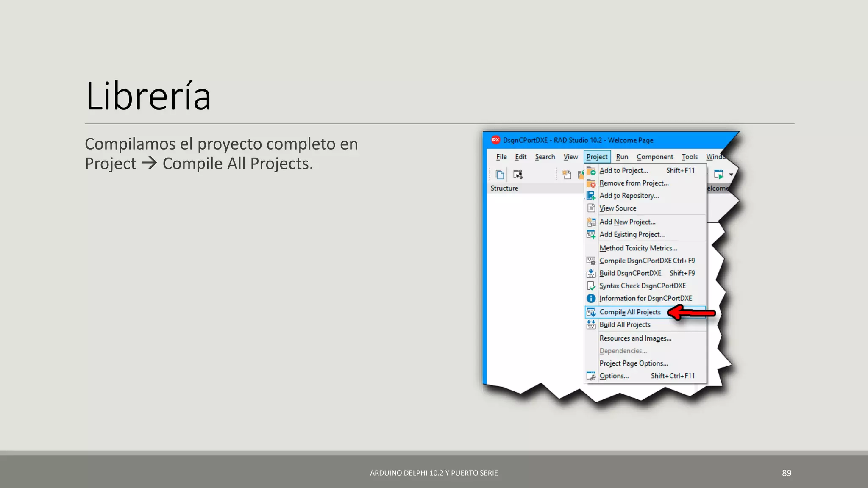This screenshot has height=488, width=868.
Task: Click the View Source document icon
Action: [591, 208]
